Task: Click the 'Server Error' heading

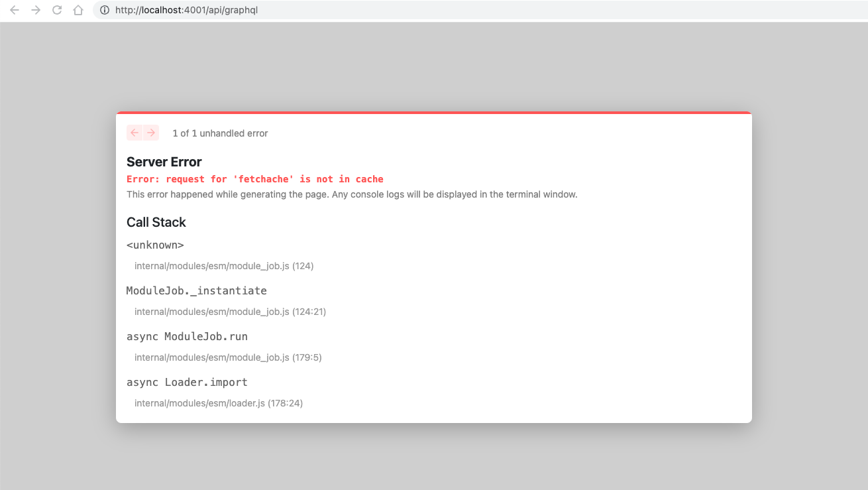Action: [x=164, y=162]
